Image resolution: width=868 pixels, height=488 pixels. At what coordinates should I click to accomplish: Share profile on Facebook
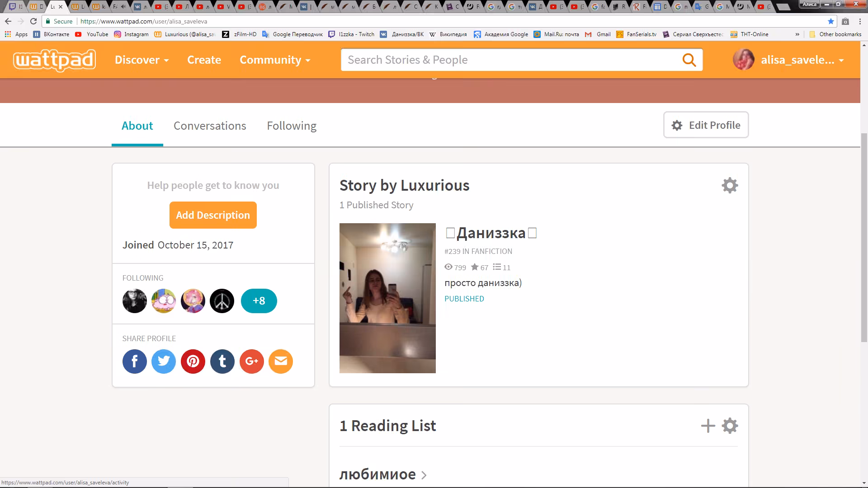pos(135,361)
